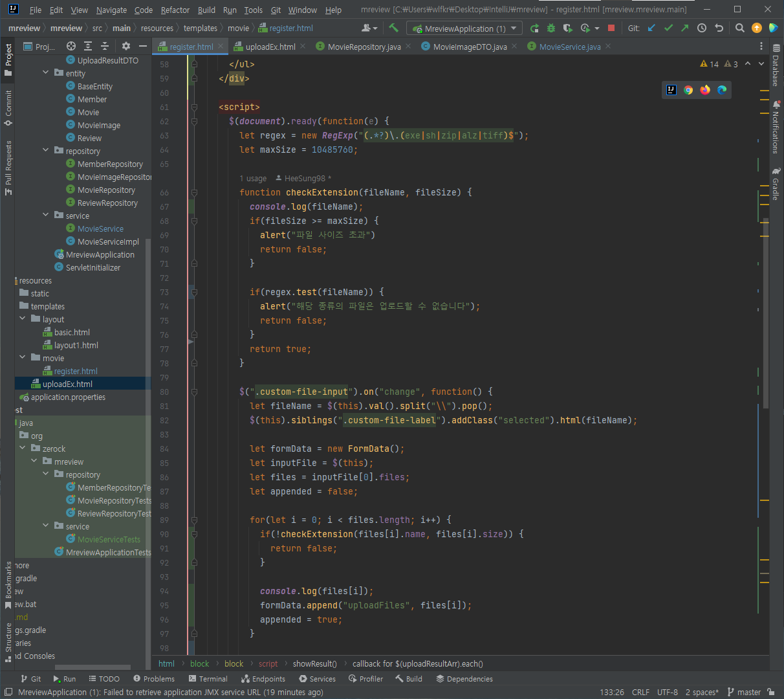Viewport: 784px width, 699px height.
Task: Open Search Everywhere magnifier icon
Action: point(740,28)
